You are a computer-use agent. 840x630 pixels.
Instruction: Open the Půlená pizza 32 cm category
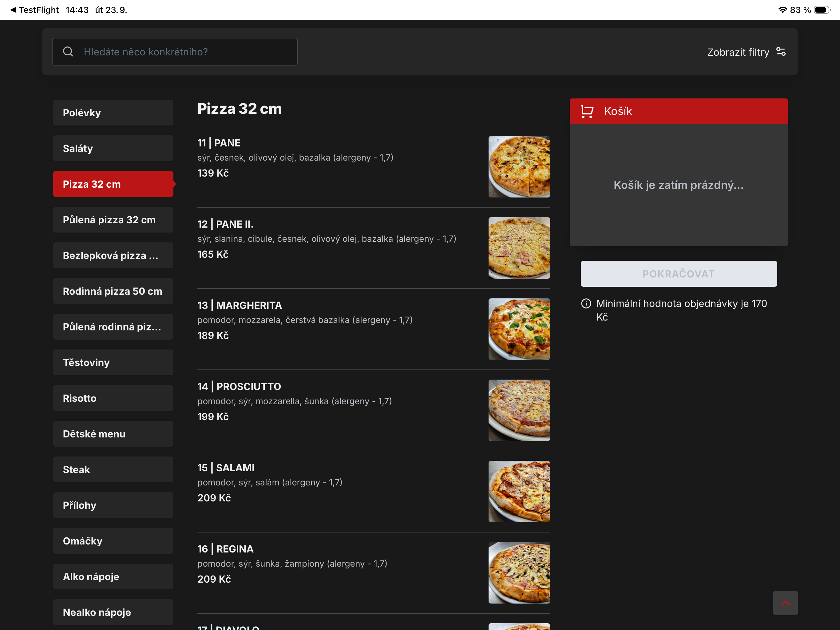pyautogui.click(x=113, y=220)
